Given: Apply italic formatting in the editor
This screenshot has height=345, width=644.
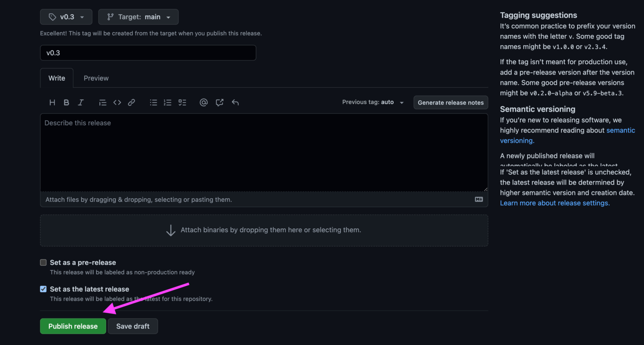Looking at the screenshot, I should [80, 102].
